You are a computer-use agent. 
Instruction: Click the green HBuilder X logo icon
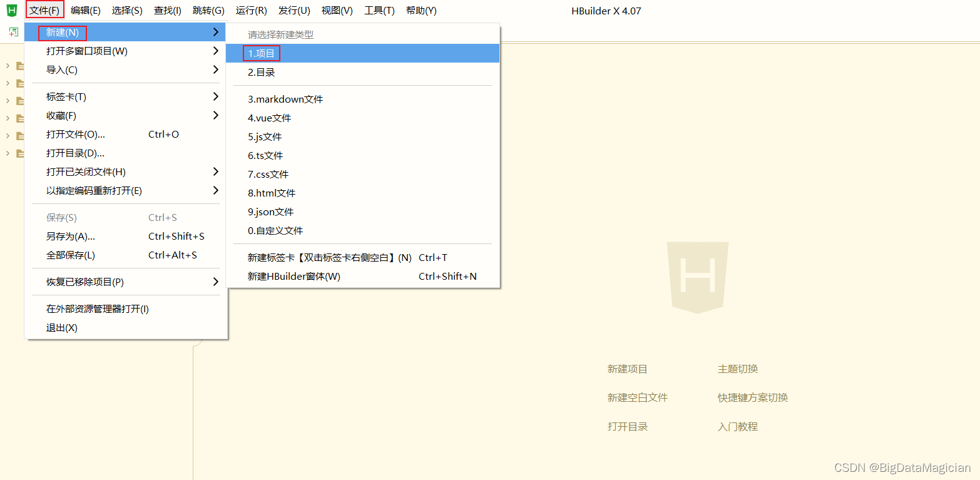[11, 10]
